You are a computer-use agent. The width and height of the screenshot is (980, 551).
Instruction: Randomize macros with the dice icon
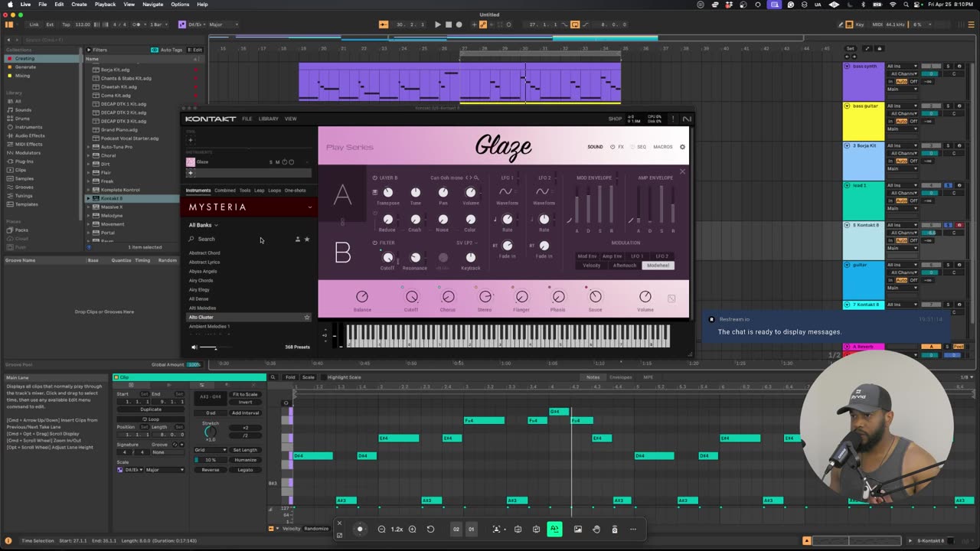pyautogui.click(x=671, y=298)
